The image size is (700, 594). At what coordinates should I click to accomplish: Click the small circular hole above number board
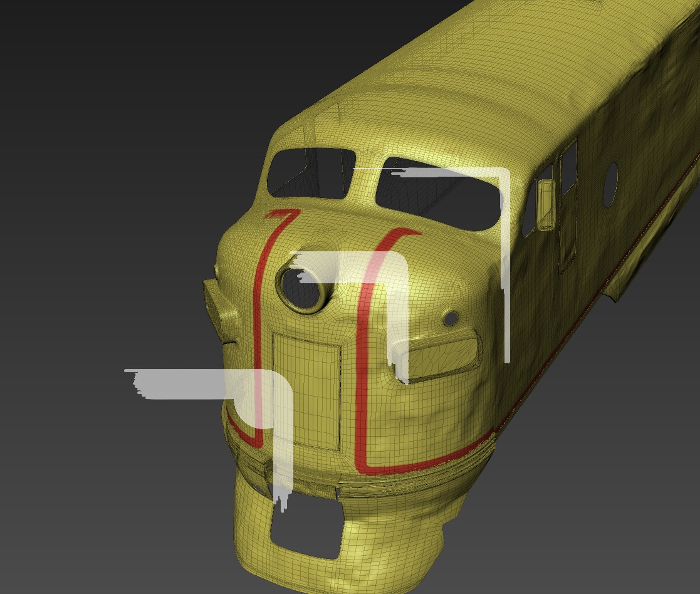point(450,319)
